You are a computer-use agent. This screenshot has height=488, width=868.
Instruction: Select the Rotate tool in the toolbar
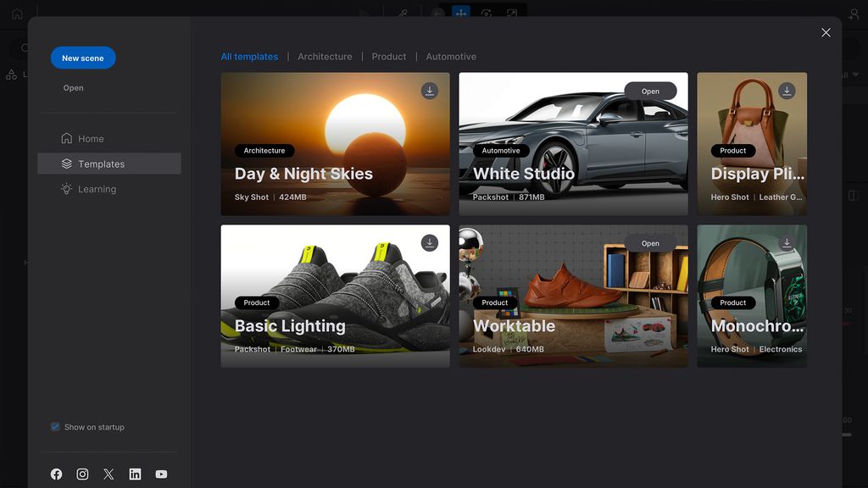pos(486,13)
